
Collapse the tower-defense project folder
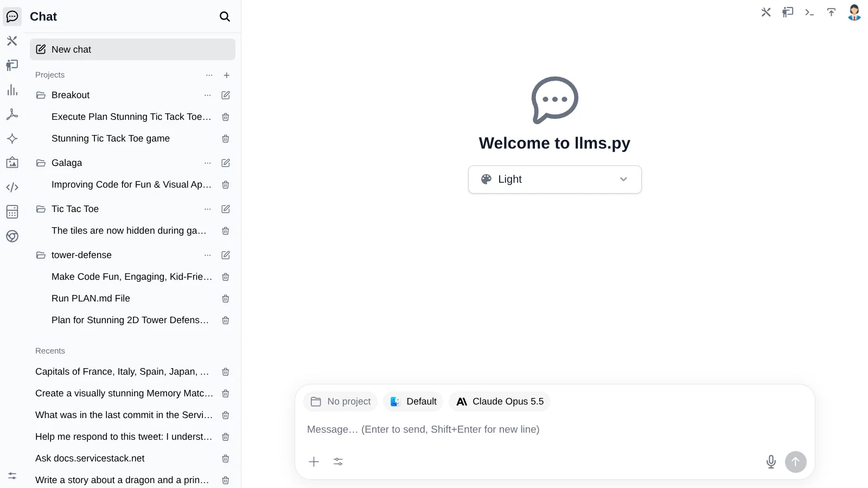(41, 255)
